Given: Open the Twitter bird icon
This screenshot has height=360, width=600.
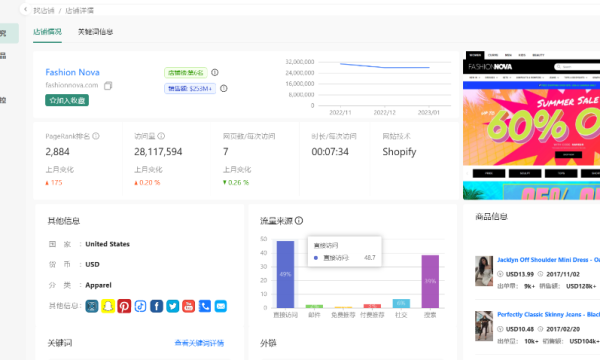Looking at the screenshot, I should coord(173,306).
